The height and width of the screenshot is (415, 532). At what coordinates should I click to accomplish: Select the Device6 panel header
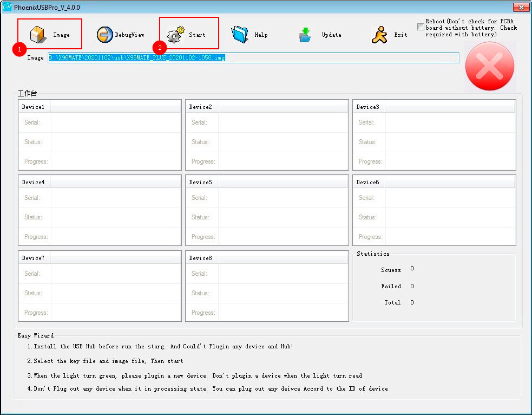coord(434,182)
